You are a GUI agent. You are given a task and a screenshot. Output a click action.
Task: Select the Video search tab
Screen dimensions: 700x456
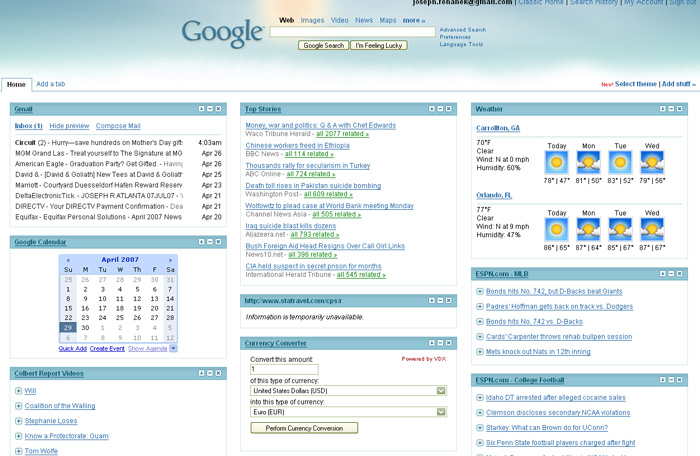point(339,20)
